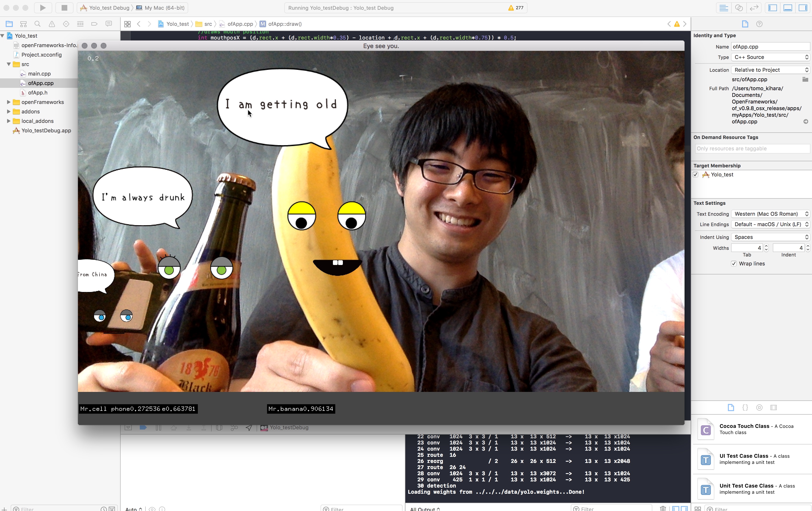Jump to the previous issue arrow
Image resolution: width=812 pixels, height=511 pixels.
pos(669,24)
